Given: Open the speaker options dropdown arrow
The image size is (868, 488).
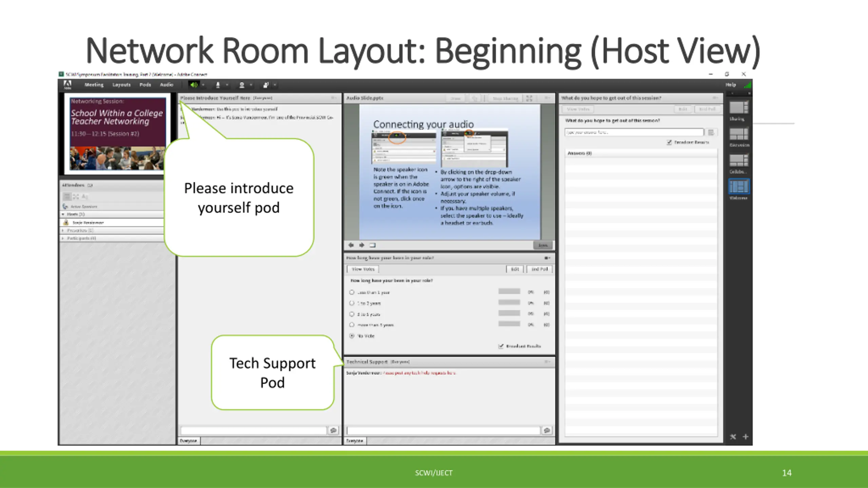Looking at the screenshot, I should [x=203, y=85].
